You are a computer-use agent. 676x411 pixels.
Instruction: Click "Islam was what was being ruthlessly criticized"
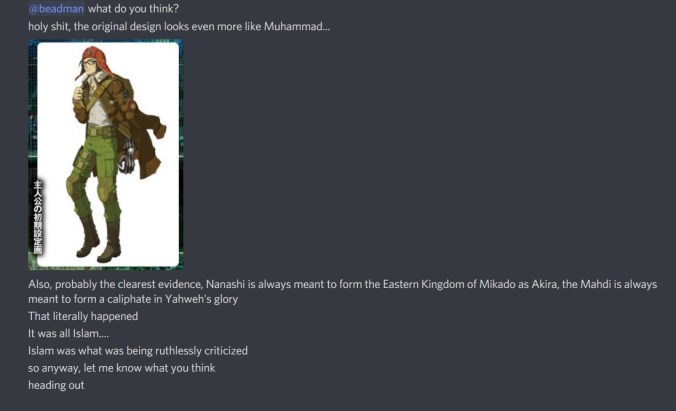point(138,351)
